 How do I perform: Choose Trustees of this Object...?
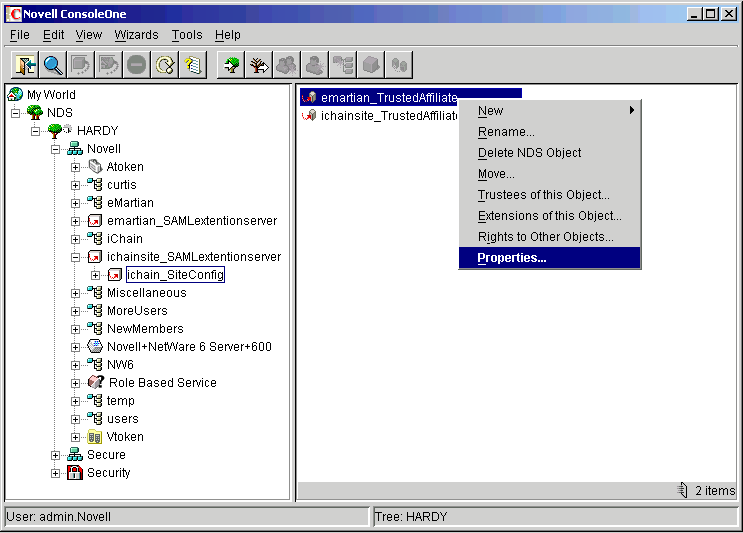[x=550, y=195]
